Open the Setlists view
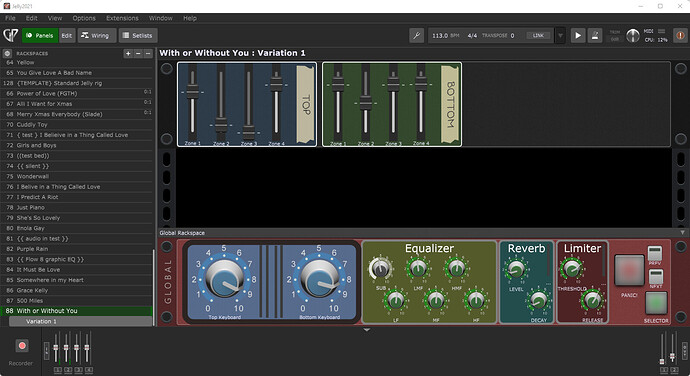Viewport: 690px width, 376px height. click(x=138, y=35)
